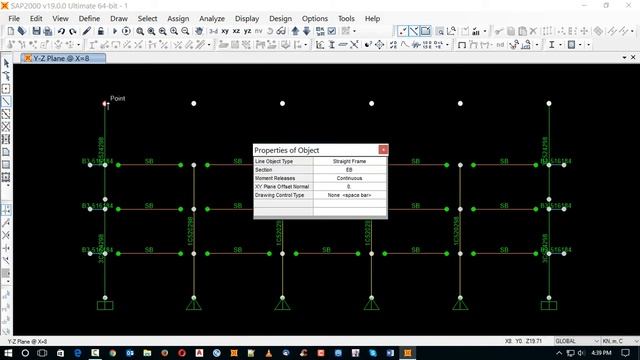
Task: Choose Draw Frame/Cable line tool
Action: click(x=6, y=101)
